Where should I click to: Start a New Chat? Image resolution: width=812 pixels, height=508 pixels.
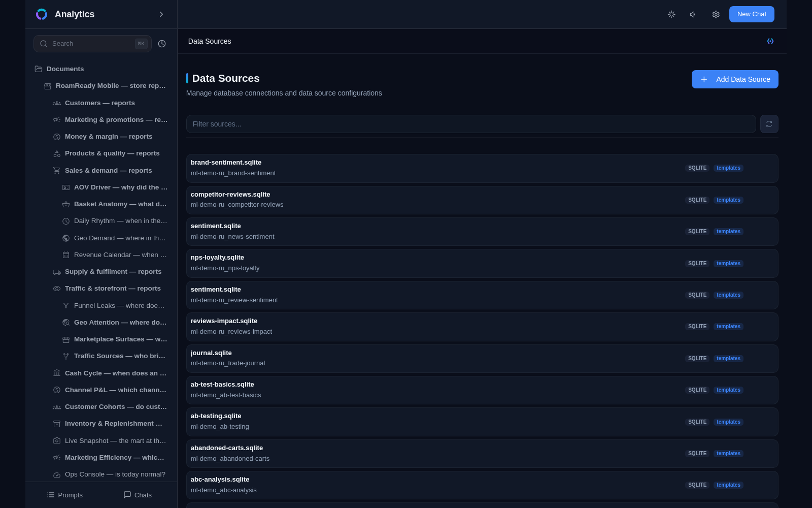coord(752,14)
